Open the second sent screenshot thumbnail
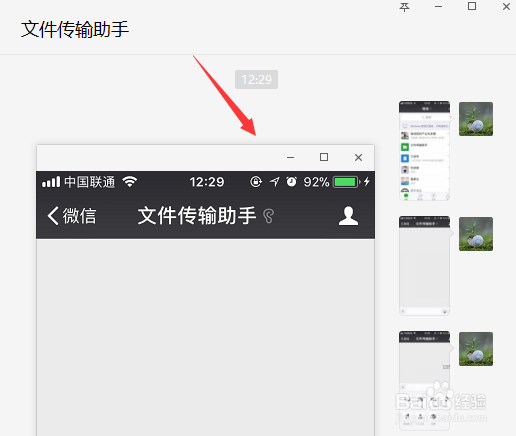Image resolution: width=516 pixels, height=436 pixels. 424,265
